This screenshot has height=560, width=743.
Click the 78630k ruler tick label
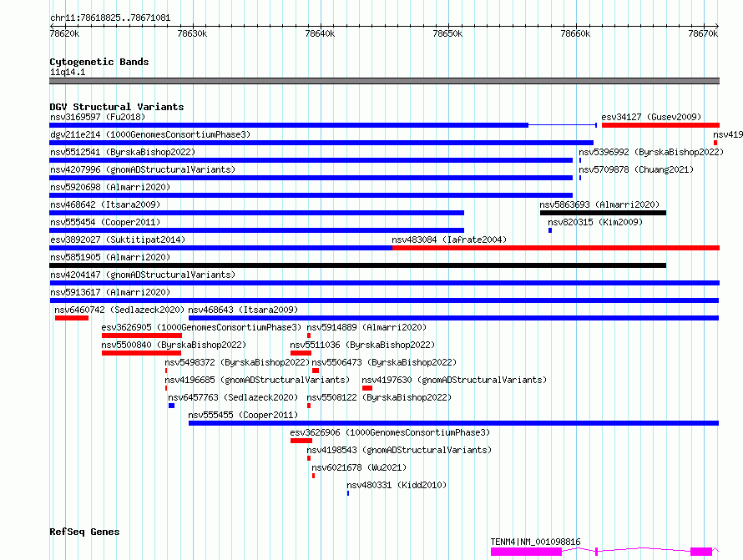click(192, 33)
